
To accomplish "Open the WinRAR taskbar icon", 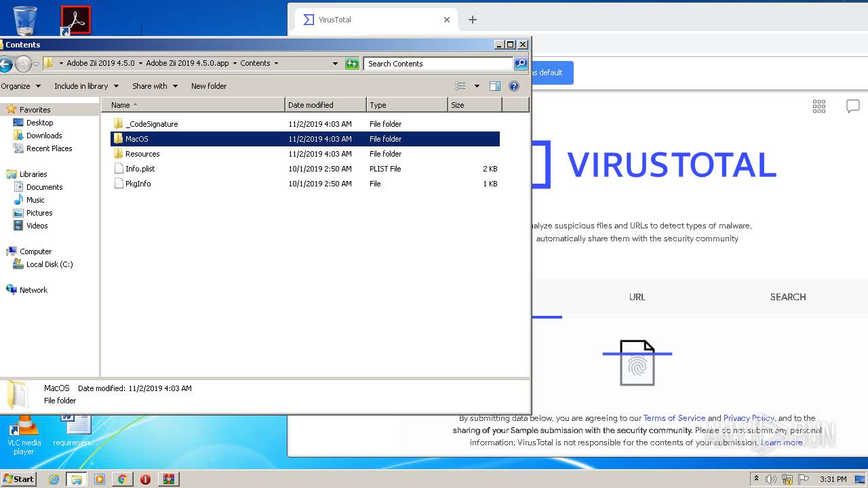I will click(169, 479).
